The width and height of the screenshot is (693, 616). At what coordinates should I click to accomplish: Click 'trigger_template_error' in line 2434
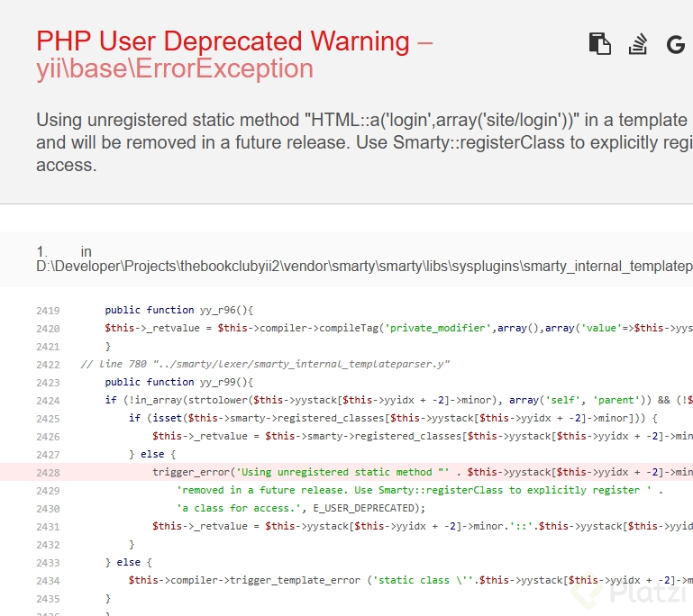pyautogui.click(x=295, y=580)
